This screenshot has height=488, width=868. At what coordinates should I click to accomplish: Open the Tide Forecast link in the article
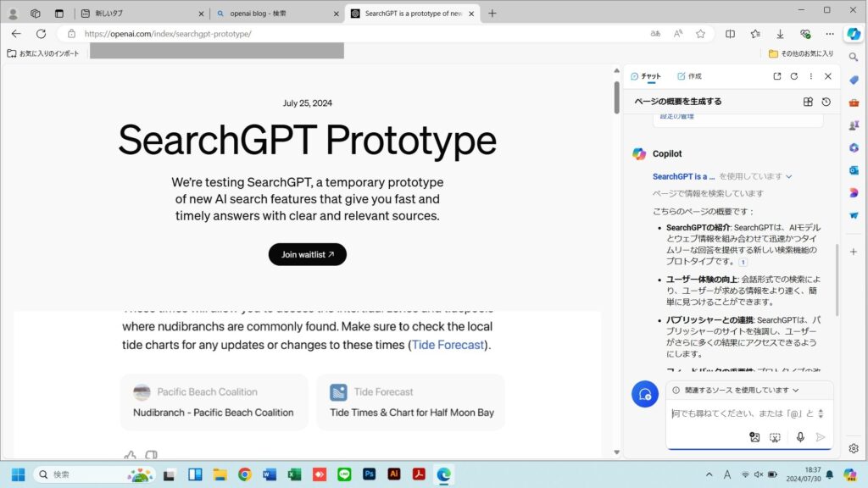coord(448,345)
